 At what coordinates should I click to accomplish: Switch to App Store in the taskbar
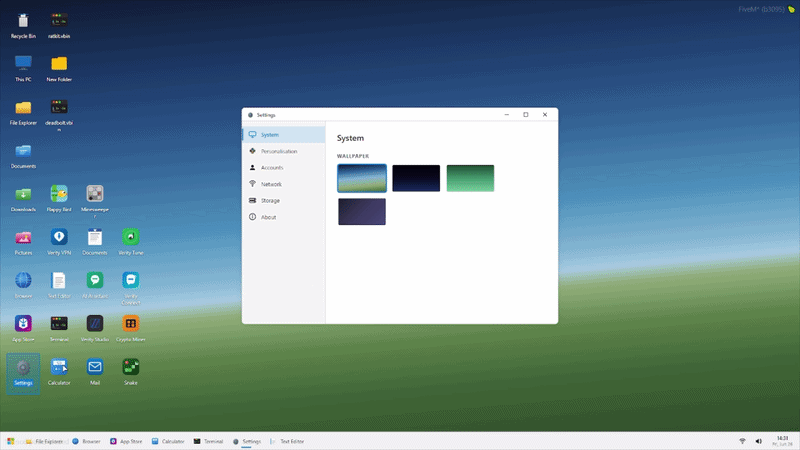coord(126,441)
